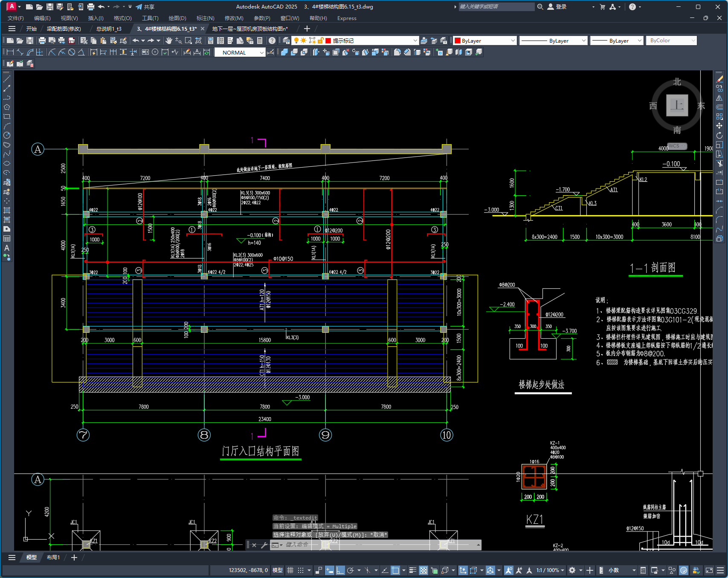Click the command line input field
Image resolution: width=728 pixels, height=578 pixels.
[380, 545]
